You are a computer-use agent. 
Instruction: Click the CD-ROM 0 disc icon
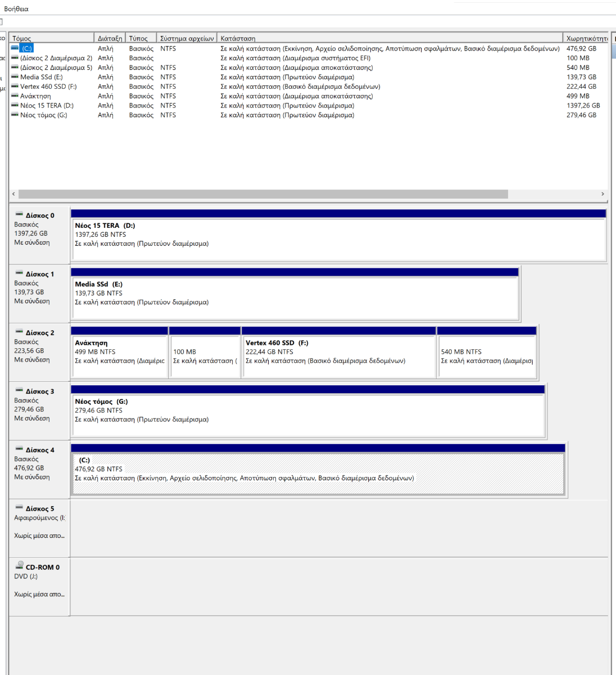click(x=19, y=566)
